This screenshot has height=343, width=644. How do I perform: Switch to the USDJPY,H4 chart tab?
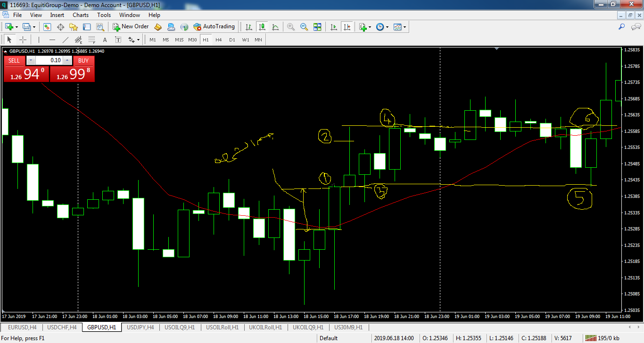pyautogui.click(x=141, y=327)
